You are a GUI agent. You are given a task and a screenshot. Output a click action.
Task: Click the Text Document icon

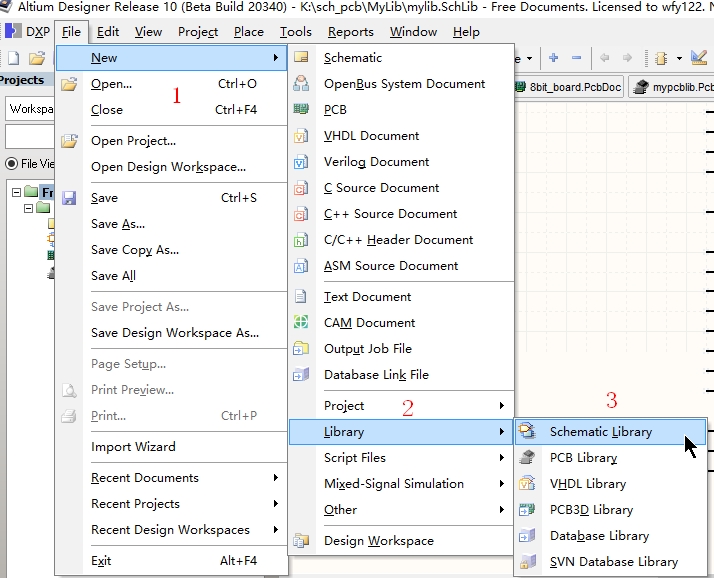pyautogui.click(x=301, y=297)
